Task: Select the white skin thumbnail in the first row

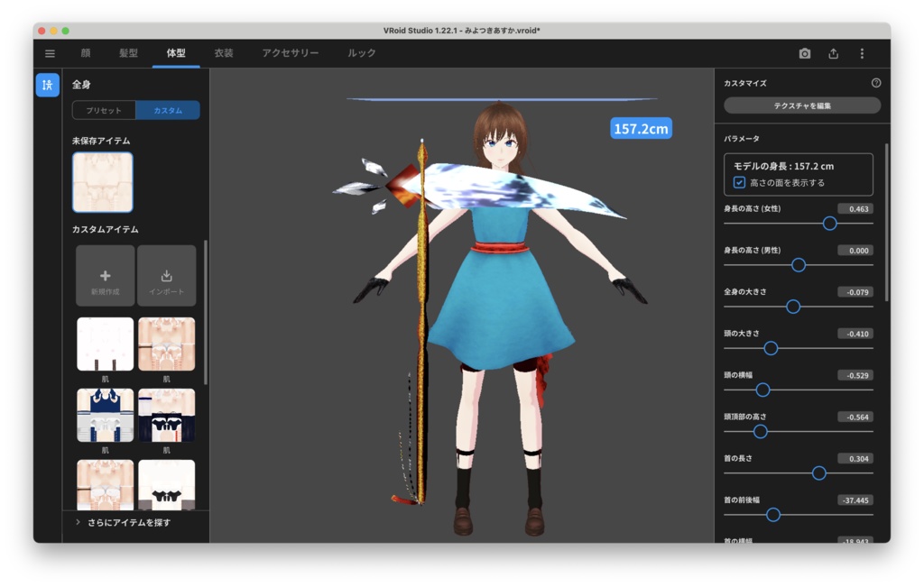Action: pos(106,344)
